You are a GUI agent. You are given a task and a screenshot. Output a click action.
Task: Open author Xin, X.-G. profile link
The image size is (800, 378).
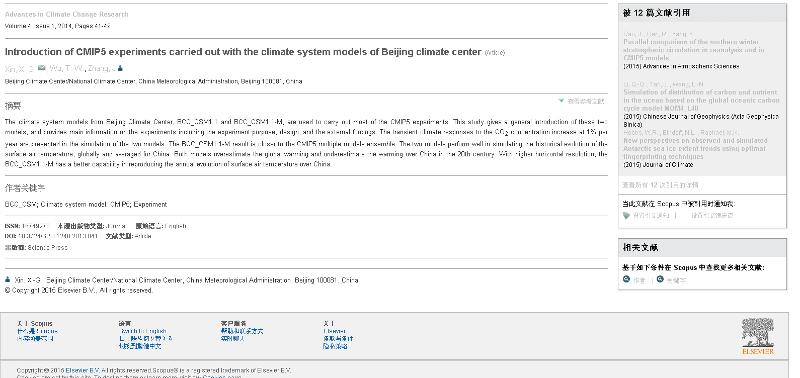(x=19, y=68)
